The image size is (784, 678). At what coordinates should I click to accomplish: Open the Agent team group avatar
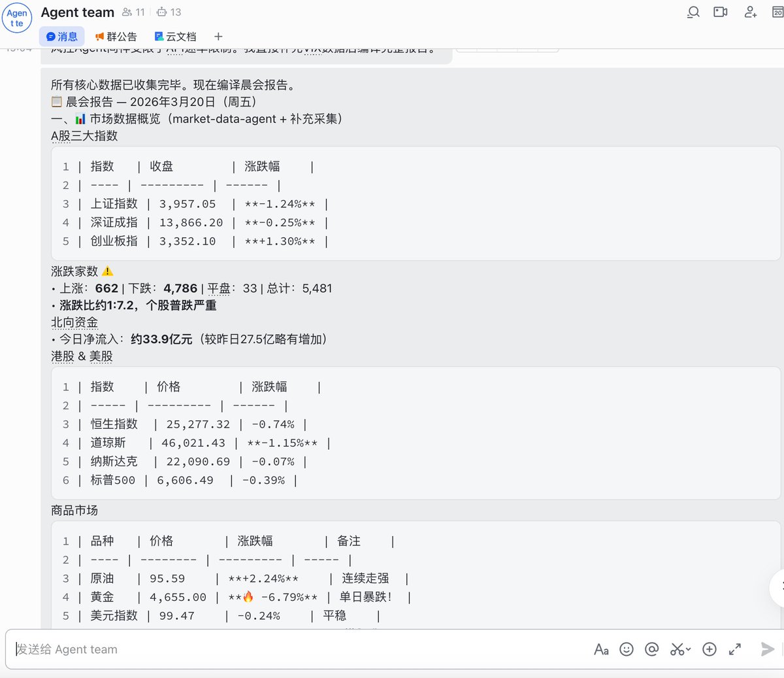point(16,18)
